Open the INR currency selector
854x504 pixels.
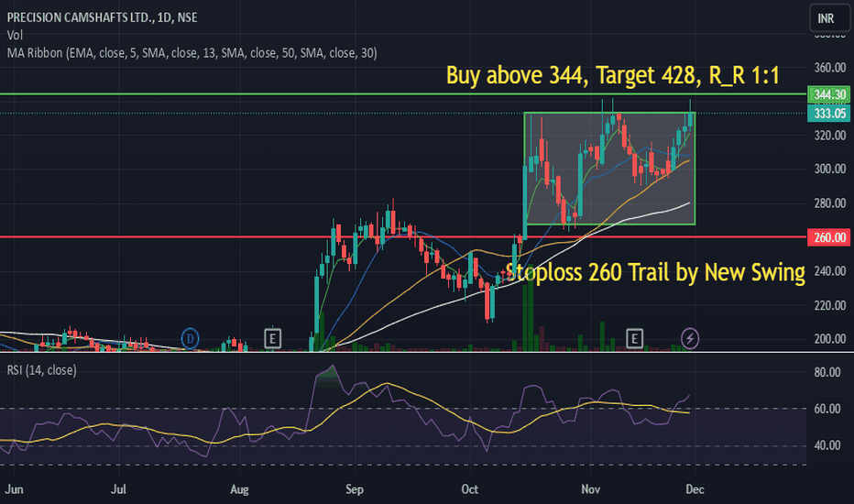pyautogui.click(x=829, y=18)
